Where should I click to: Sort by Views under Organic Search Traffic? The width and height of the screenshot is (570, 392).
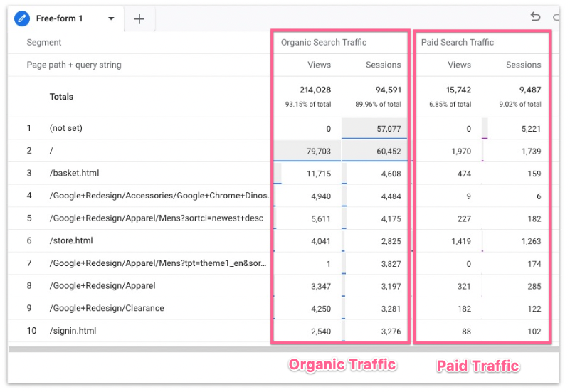(x=319, y=65)
